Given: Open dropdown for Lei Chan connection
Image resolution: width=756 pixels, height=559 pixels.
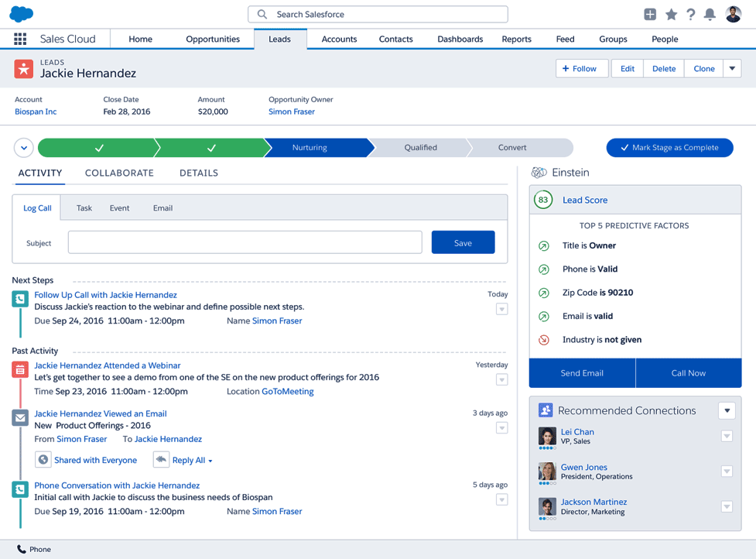Looking at the screenshot, I should click(x=727, y=437).
